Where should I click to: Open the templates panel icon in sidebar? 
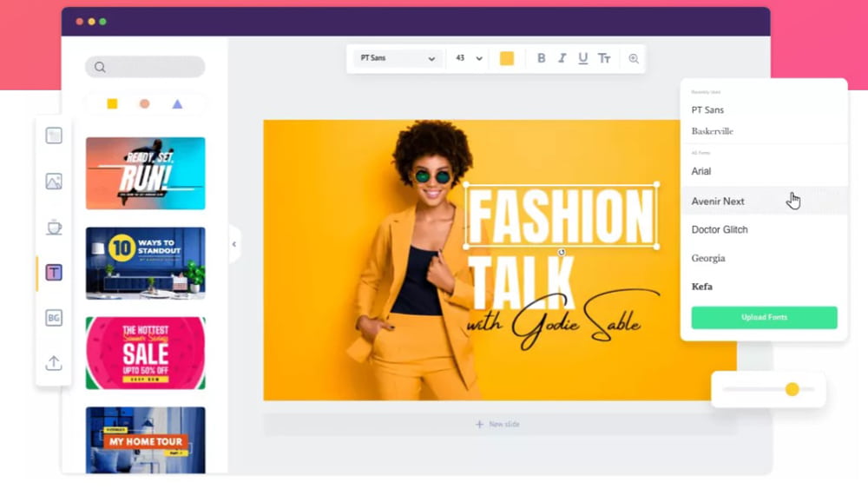pos(54,135)
